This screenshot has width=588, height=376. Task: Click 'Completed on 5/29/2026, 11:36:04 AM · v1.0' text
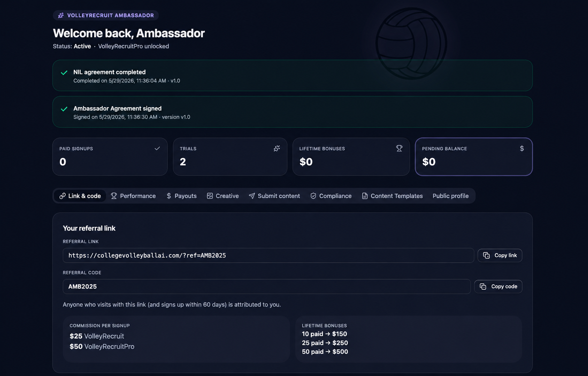(127, 81)
